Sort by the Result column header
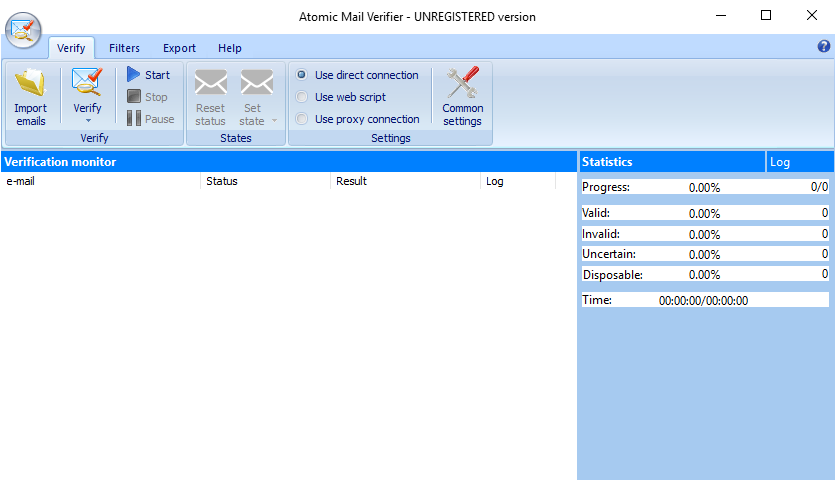This screenshot has height=480, width=836. tap(405, 181)
